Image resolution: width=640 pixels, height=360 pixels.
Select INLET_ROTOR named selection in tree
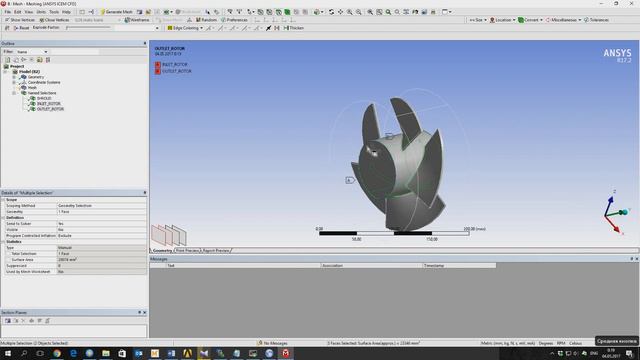point(49,104)
